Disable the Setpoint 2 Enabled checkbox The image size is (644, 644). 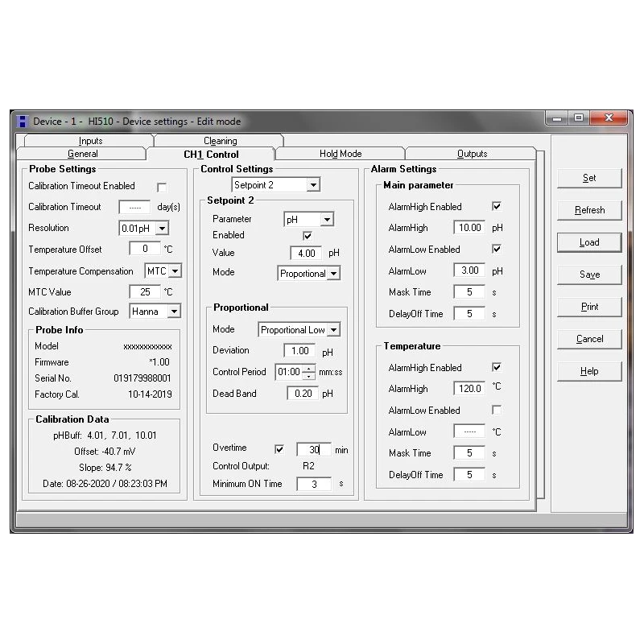[x=308, y=235]
